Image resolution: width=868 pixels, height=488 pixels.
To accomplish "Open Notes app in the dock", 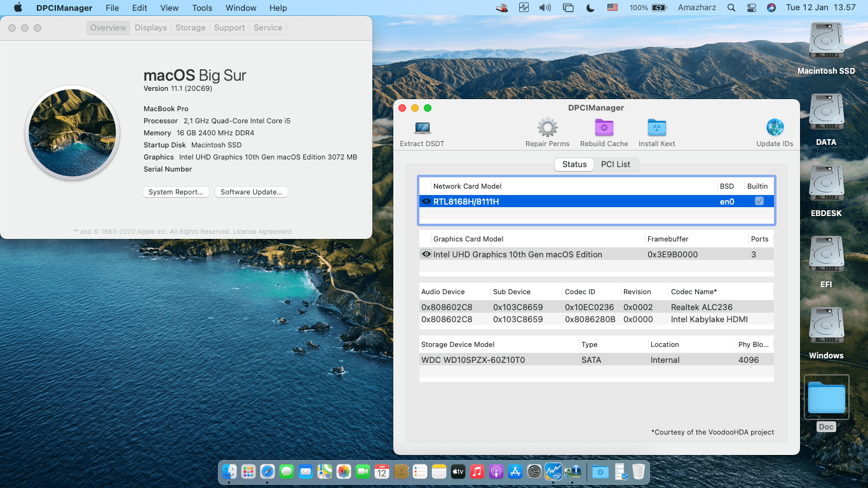I will pos(439,471).
